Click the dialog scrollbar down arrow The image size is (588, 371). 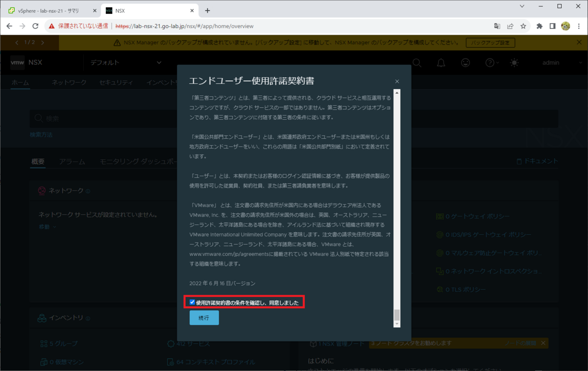(x=397, y=324)
